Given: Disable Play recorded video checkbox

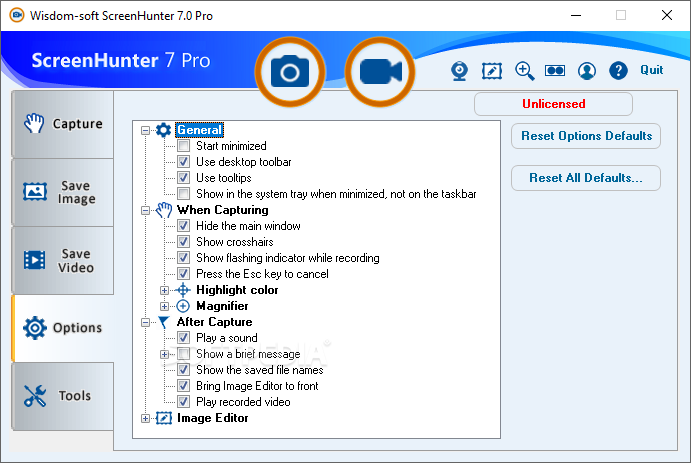Looking at the screenshot, I should tap(183, 402).
